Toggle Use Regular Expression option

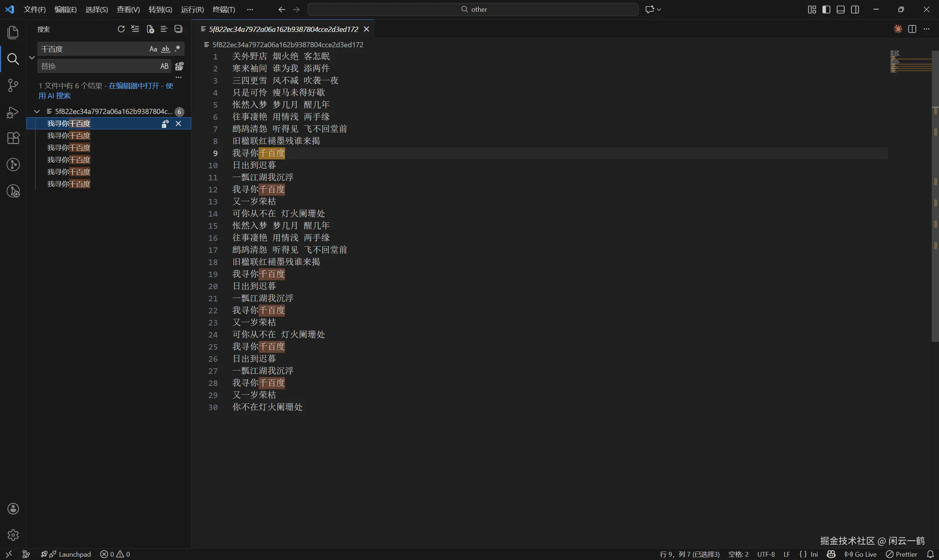pos(178,49)
